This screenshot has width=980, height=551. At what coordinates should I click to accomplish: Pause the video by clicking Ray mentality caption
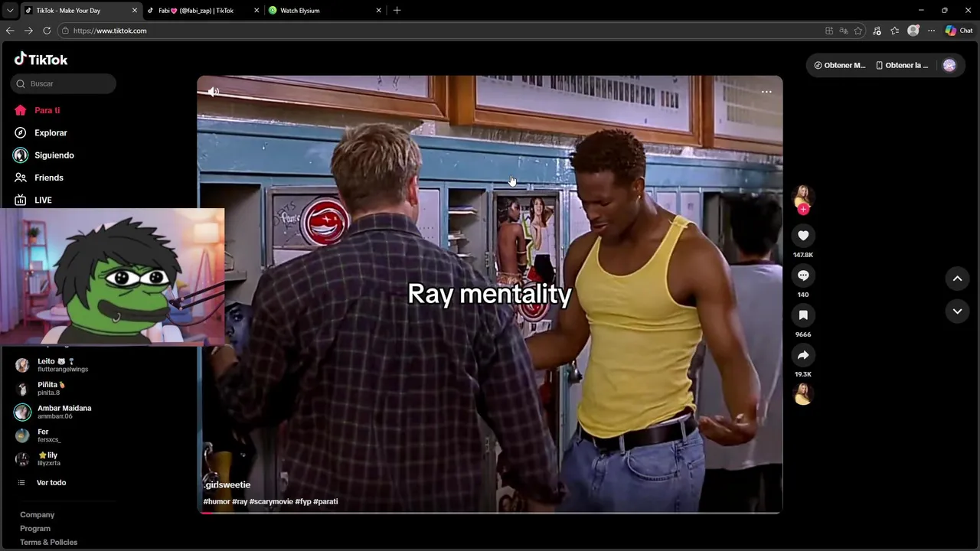coord(489,294)
